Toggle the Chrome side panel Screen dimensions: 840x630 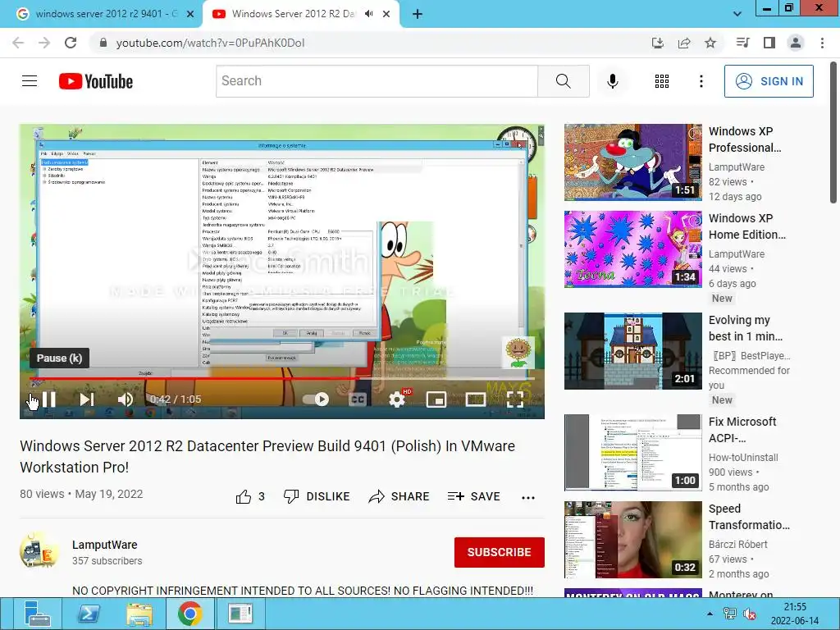pyautogui.click(x=769, y=43)
